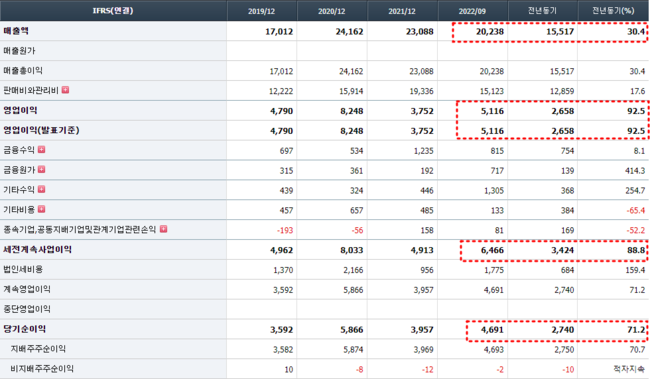This screenshot has width=650, height=379.
Task: Select the 2020/12 column header
Action: coord(332,11)
